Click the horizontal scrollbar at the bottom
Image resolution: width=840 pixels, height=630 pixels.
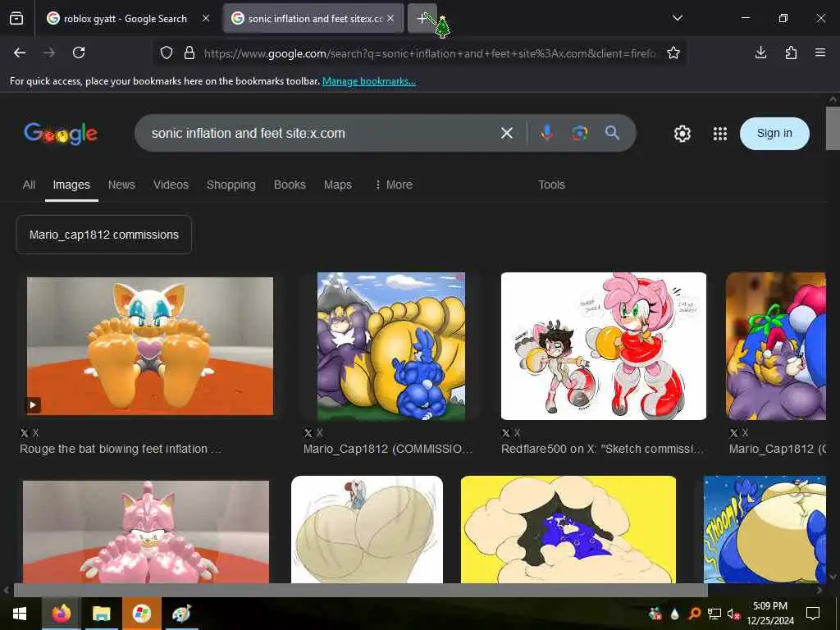pyautogui.click(x=361, y=590)
